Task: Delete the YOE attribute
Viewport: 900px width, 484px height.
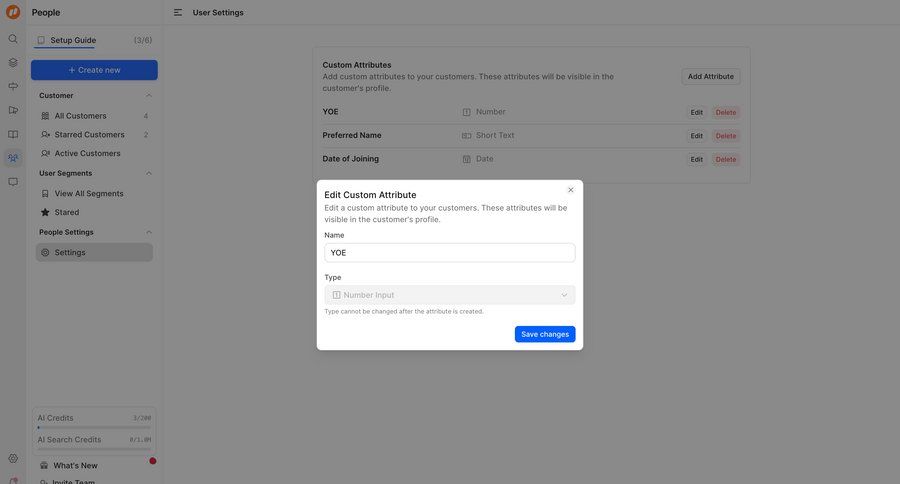Action: coord(726,113)
